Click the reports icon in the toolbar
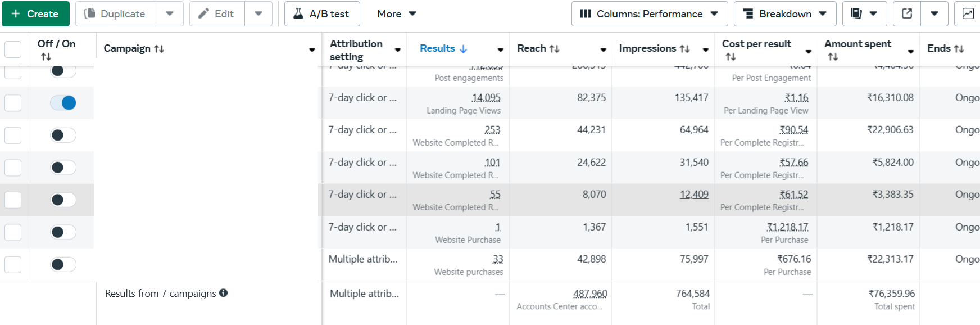Image resolution: width=980 pixels, height=325 pixels. click(x=856, y=13)
